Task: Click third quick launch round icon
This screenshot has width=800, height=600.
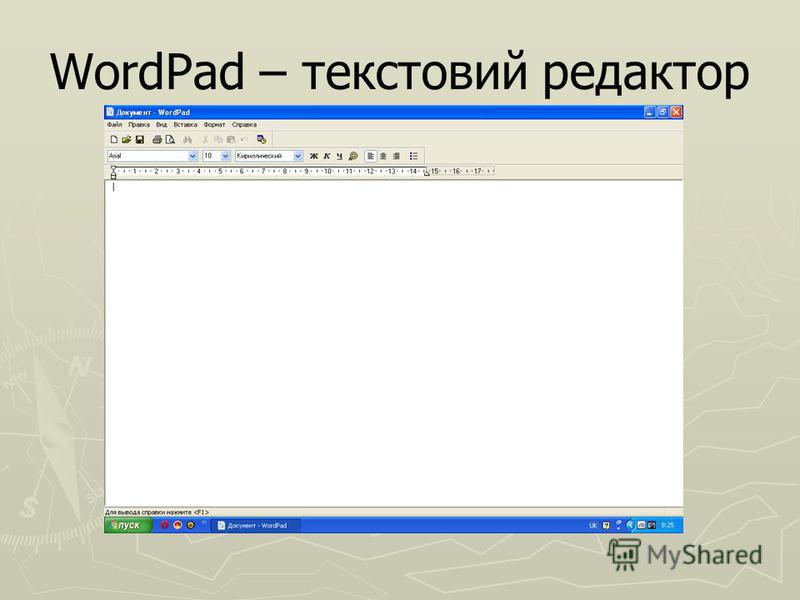Action: [191, 525]
